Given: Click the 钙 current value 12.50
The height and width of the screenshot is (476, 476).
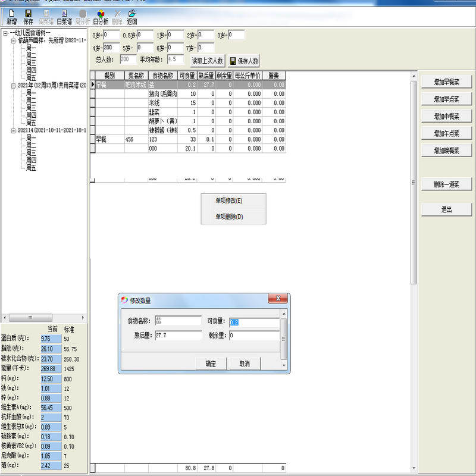Looking at the screenshot, I should coord(51,379).
